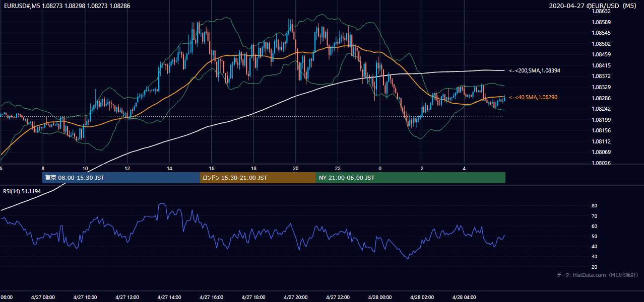Click hour tick 22 under the price chart
644x302 pixels.
coord(338,168)
